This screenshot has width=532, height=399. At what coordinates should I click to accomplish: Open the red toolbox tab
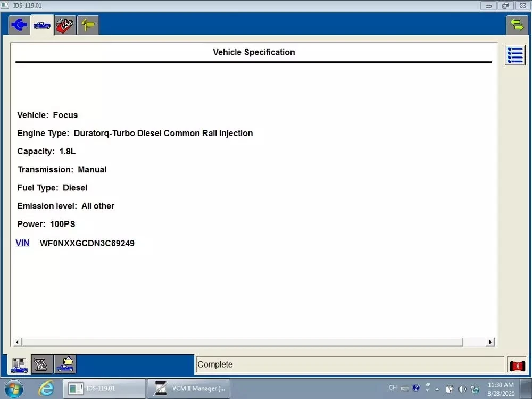click(65, 25)
